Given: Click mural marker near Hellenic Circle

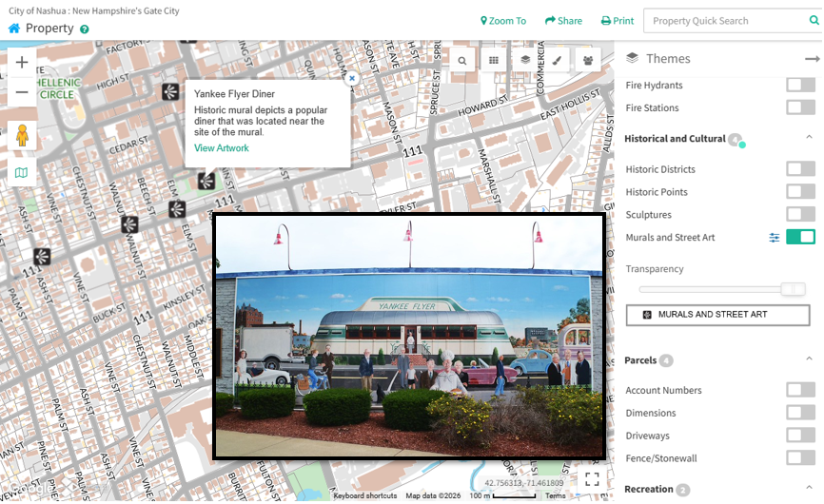Looking at the screenshot, I should (x=170, y=92).
